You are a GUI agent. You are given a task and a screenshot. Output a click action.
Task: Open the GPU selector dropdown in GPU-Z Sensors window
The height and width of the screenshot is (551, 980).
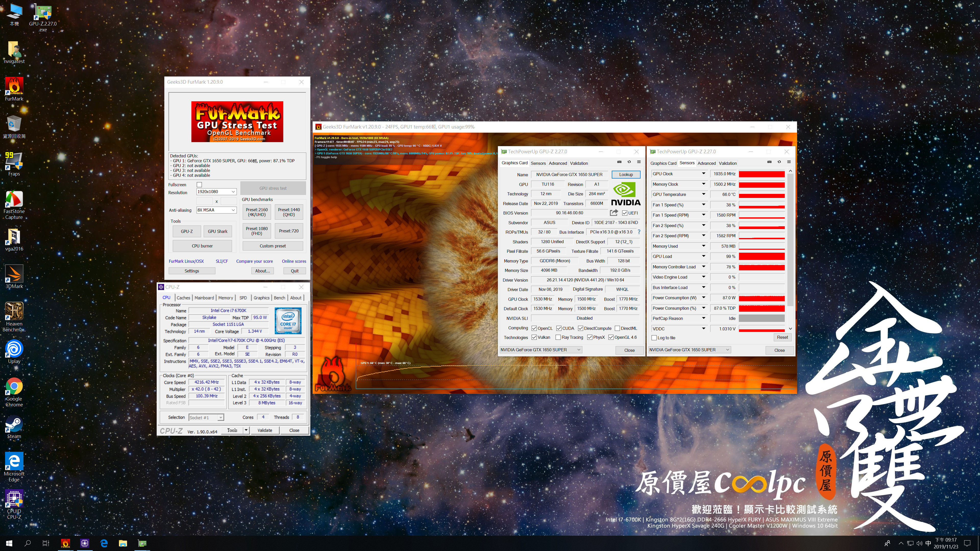689,349
